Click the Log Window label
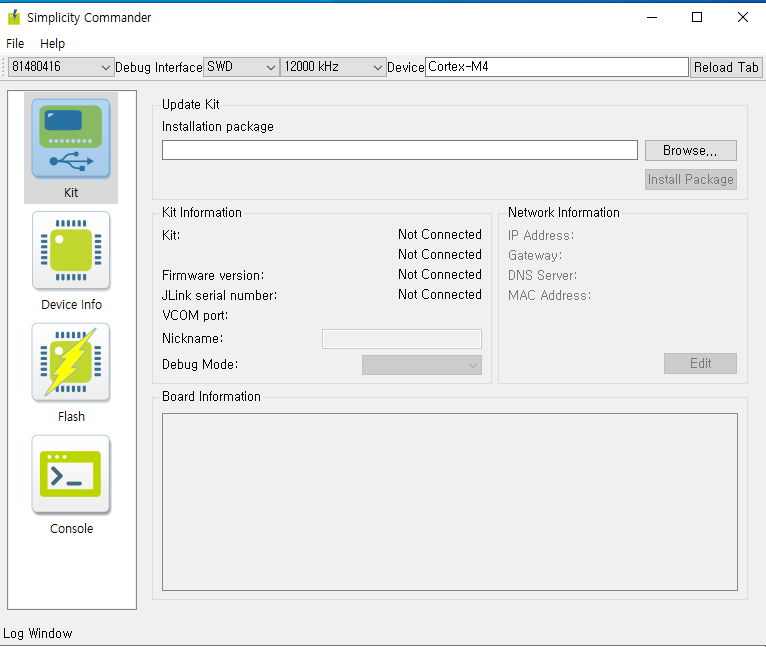The image size is (766, 647). click(x=38, y=633)
